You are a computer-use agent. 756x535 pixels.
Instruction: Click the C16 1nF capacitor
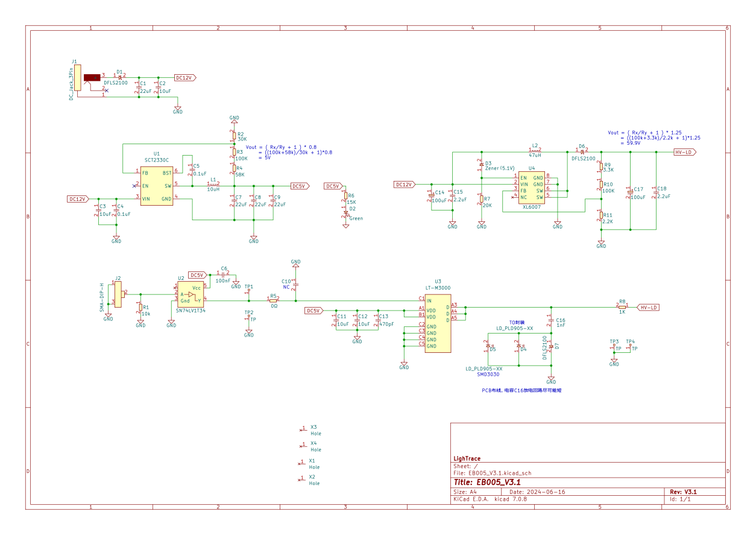click(550, 320)
